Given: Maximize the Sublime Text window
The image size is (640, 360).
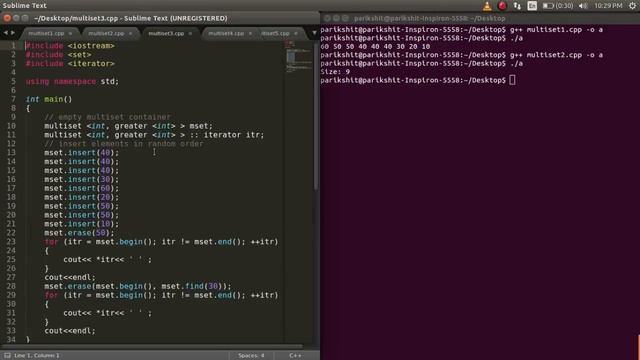Looking at the screenshot, I should pos(25,18).
